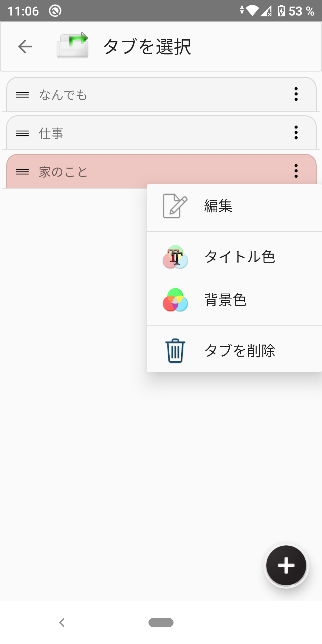Choose タブを削除 from the context menu
Image resolution: width=322 pixels, height=644 pixels.
pos(234,351)
